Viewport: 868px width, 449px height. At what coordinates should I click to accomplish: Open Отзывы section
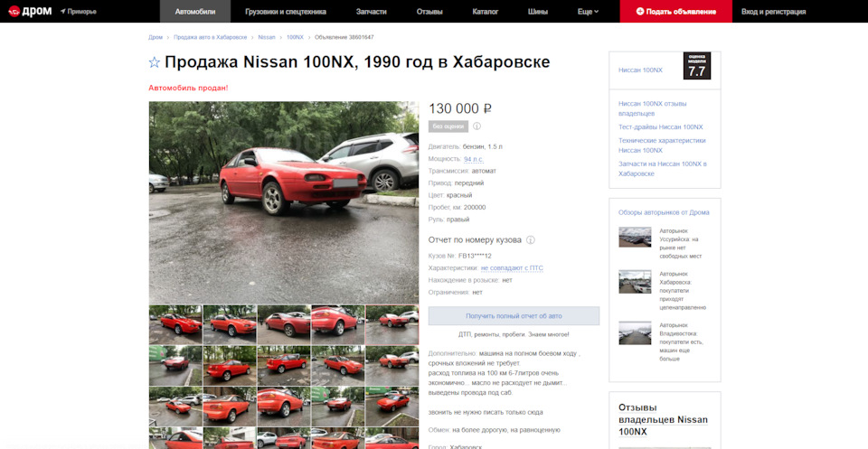coord(429,12)
